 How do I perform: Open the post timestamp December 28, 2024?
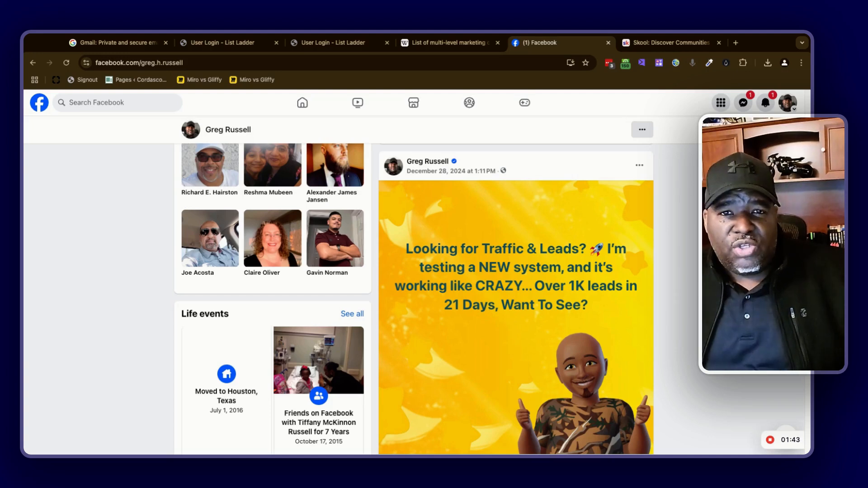tap(451, 171)
